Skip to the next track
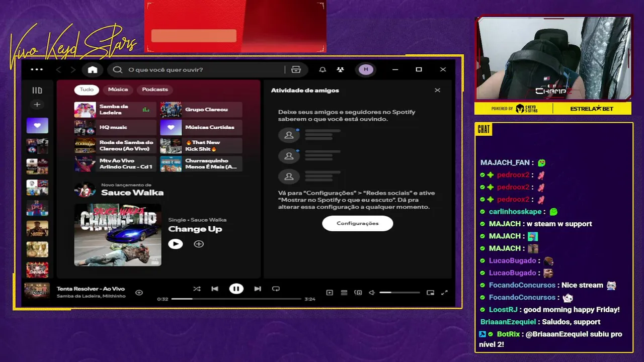This screenshot has width=644, height=362. pos(258,289)
